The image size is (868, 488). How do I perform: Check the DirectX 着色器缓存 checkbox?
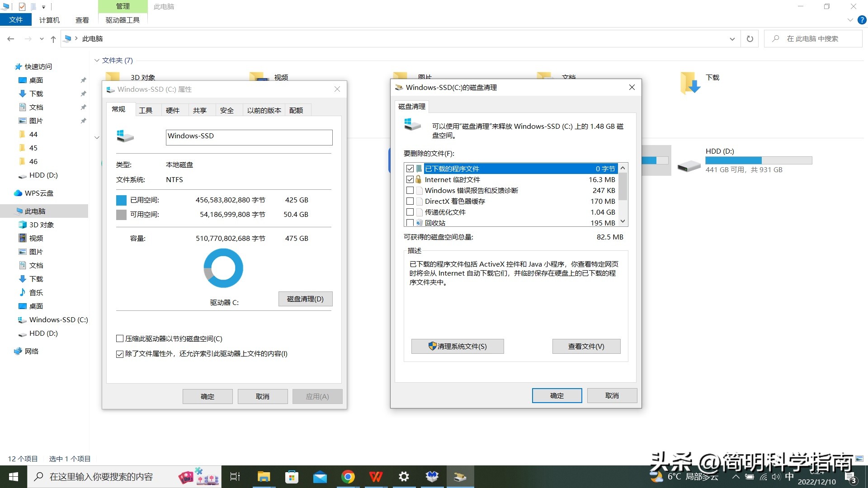coord(410,201)
